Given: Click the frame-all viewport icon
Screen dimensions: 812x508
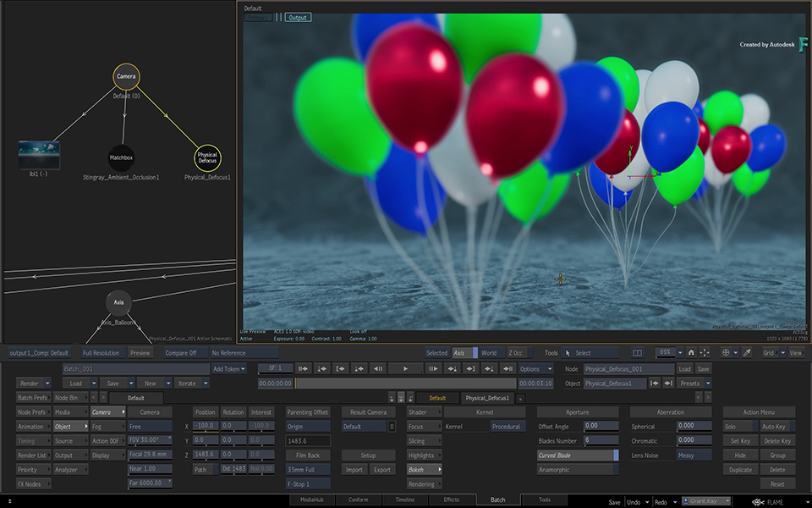Looking at the screenshot, I should click(705, 352).
